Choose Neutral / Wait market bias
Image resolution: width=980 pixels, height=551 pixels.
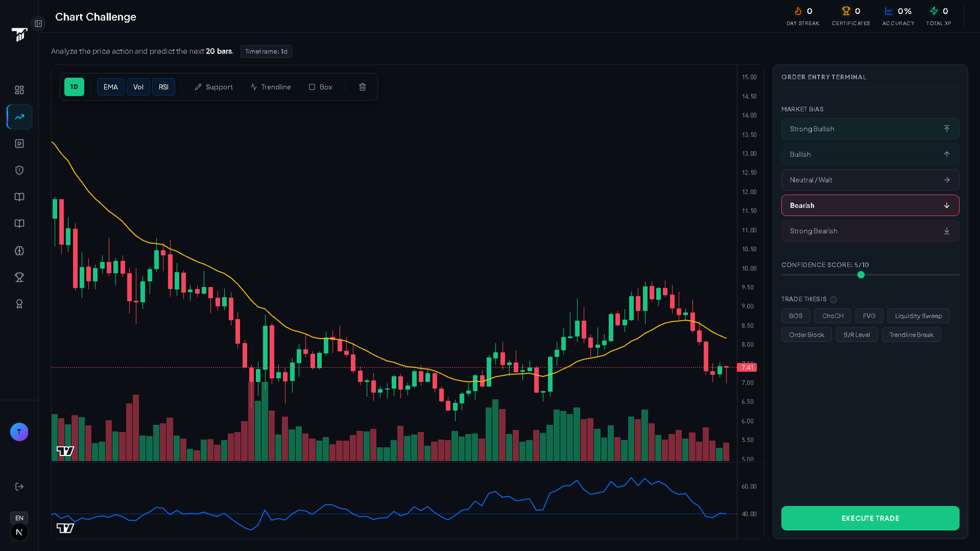point(870,180)
